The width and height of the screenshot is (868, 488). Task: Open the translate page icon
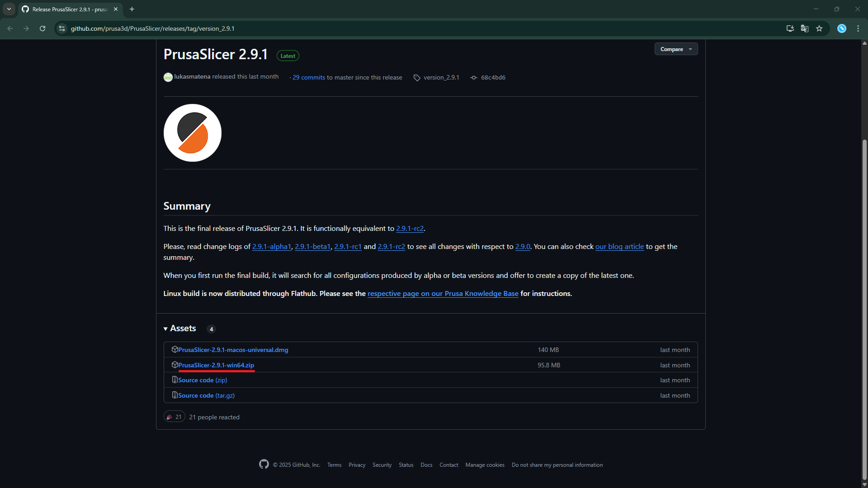[805, 28]
